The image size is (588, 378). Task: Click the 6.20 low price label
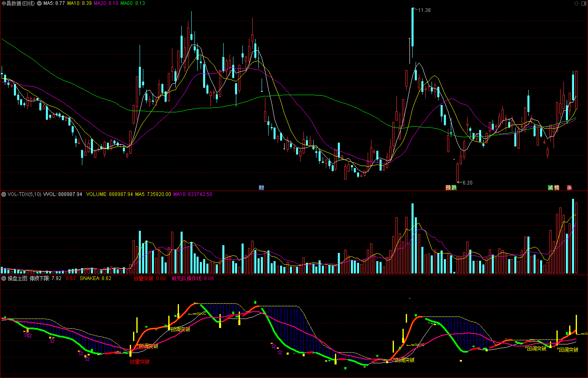(468, 183)
